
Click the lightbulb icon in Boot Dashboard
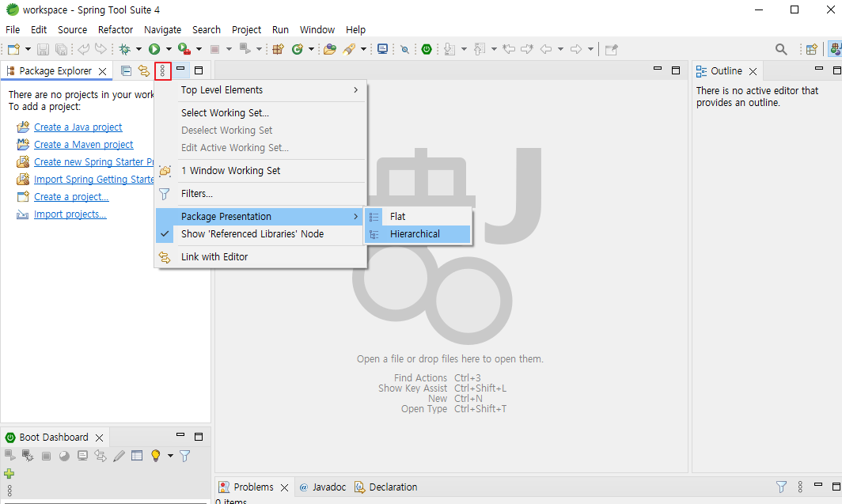coord(156,456)
